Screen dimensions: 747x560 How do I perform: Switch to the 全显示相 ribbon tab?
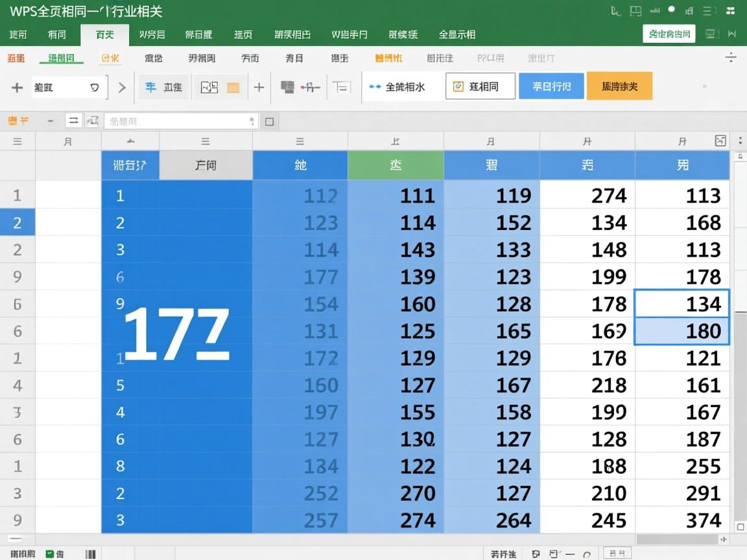pos(456,34)
